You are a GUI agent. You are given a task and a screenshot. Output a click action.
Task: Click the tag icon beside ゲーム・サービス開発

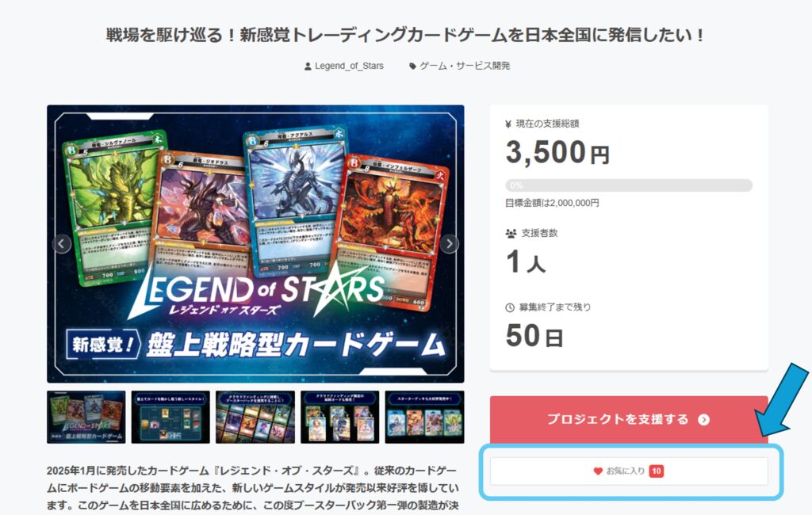(412, 67)
